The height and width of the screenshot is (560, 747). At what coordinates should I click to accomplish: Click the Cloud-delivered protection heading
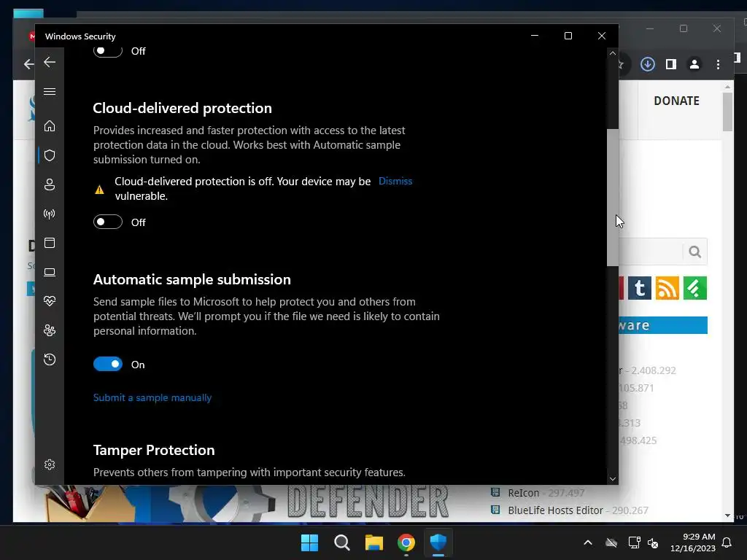point(182,108)
